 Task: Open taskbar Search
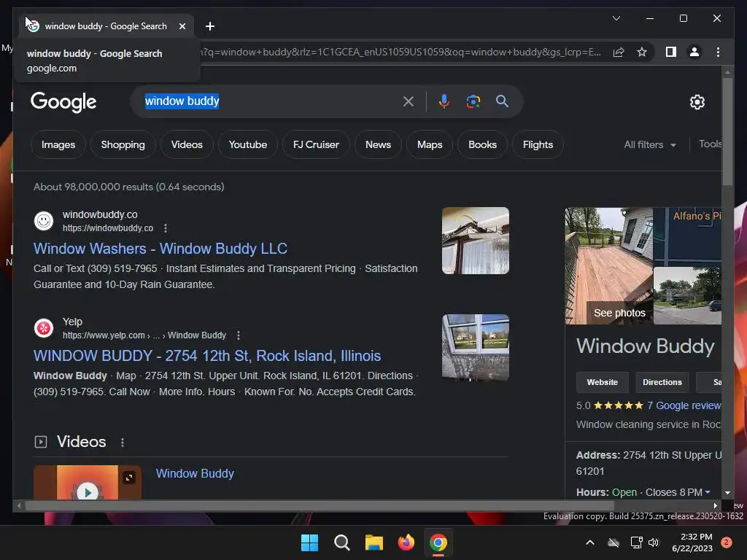[x=341, y=542]
